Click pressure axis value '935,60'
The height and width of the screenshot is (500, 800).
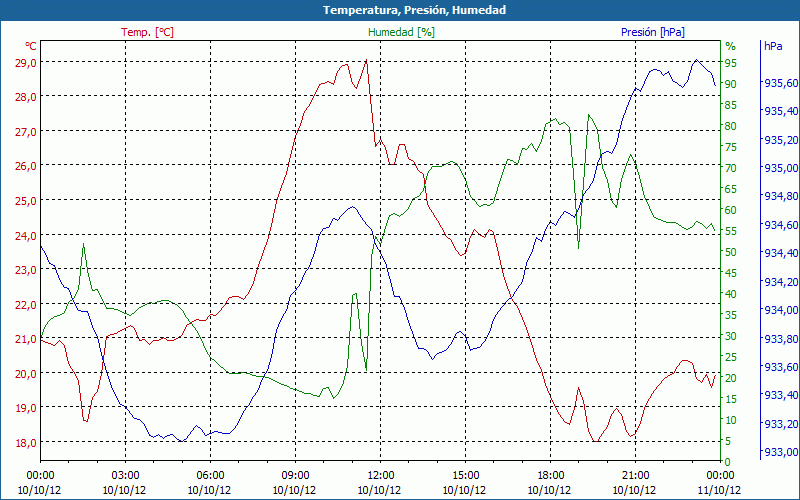tap(782, 83)
